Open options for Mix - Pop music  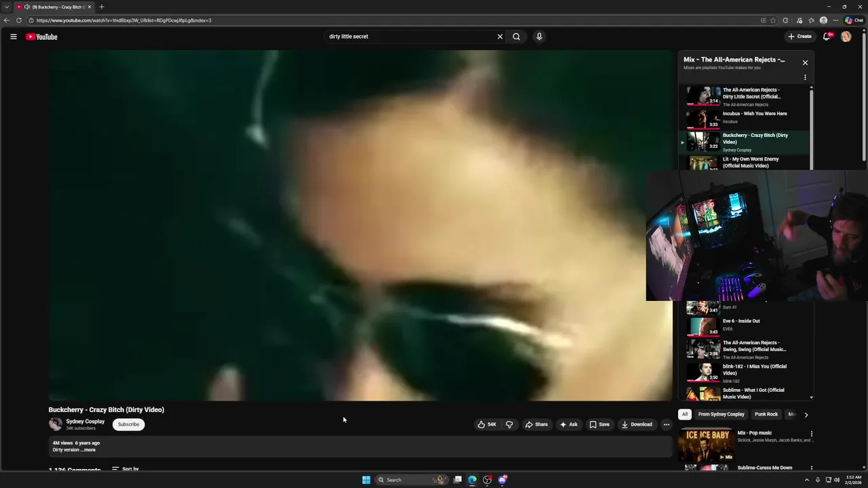click(x=811, y=434)
